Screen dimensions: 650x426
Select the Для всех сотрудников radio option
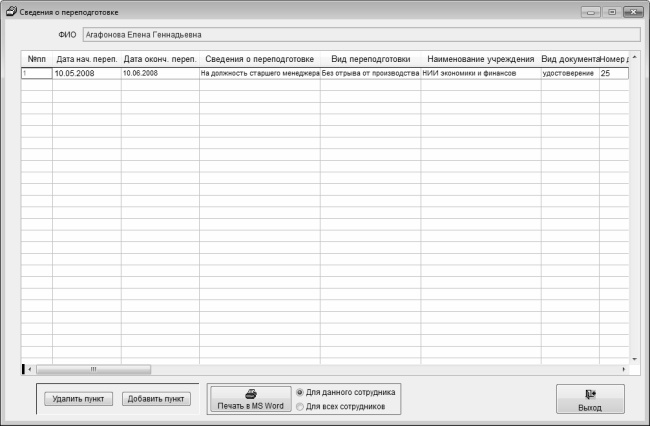pos(300,407)
